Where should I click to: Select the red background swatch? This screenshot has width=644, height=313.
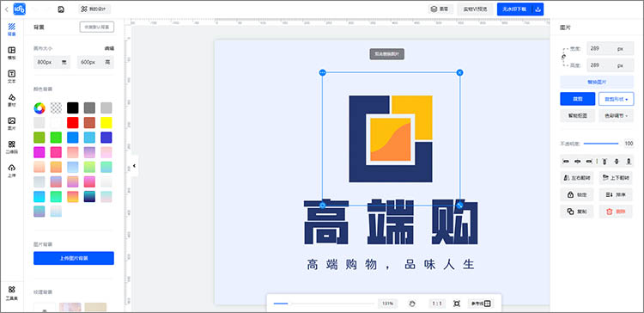tap(73, 123)
